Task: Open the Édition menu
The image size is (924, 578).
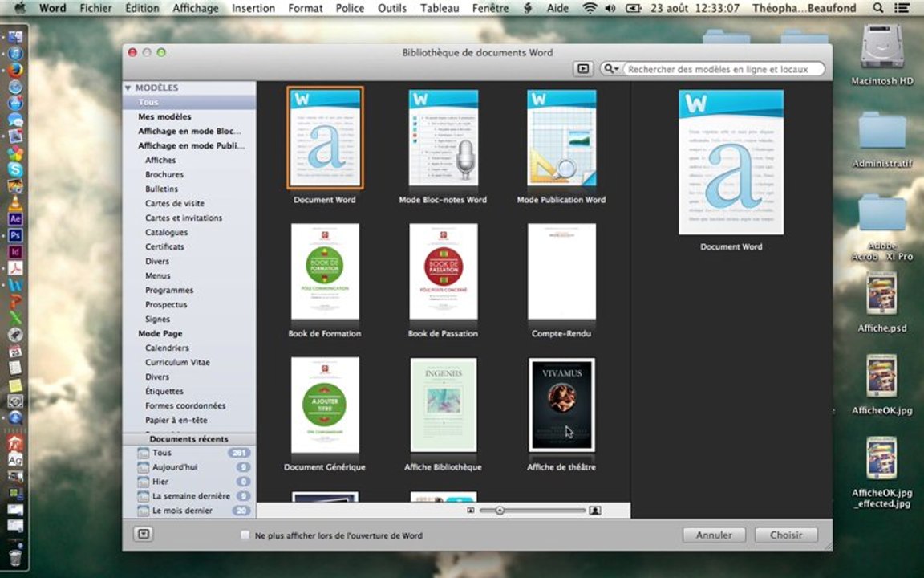Action: [x=142, y=8]
